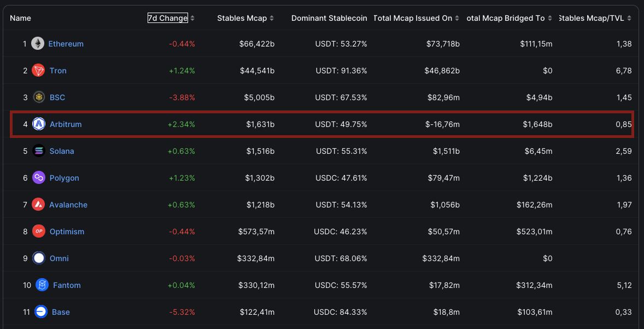The width and height of the screenshot is (644, 329).
Task: Click Fantom's 5,12 Mcap/TVL ratio
Action: tap(624, 285)
